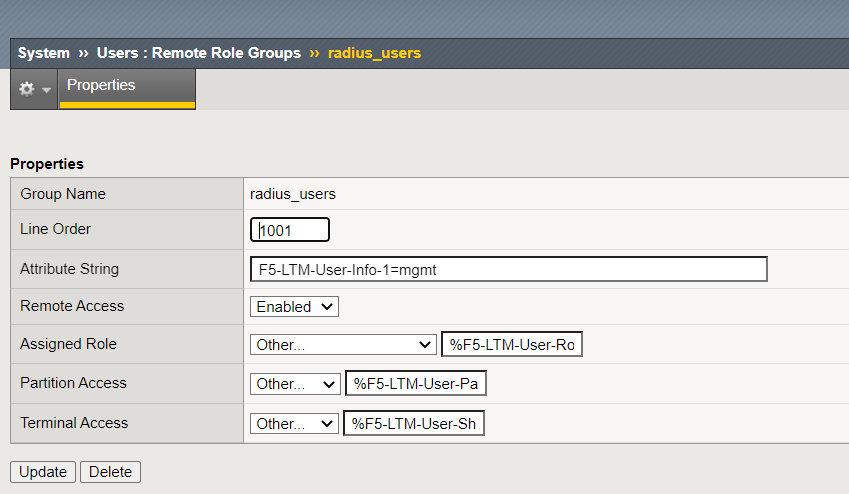Click the Properties section heading
This screenshot has width=849, height=494.
coord(47,163)
